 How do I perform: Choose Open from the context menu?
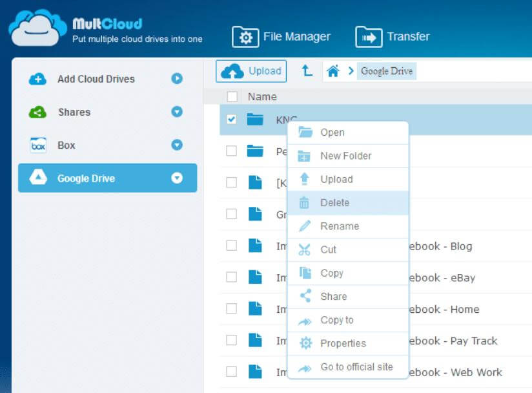(x=348, y=133)
